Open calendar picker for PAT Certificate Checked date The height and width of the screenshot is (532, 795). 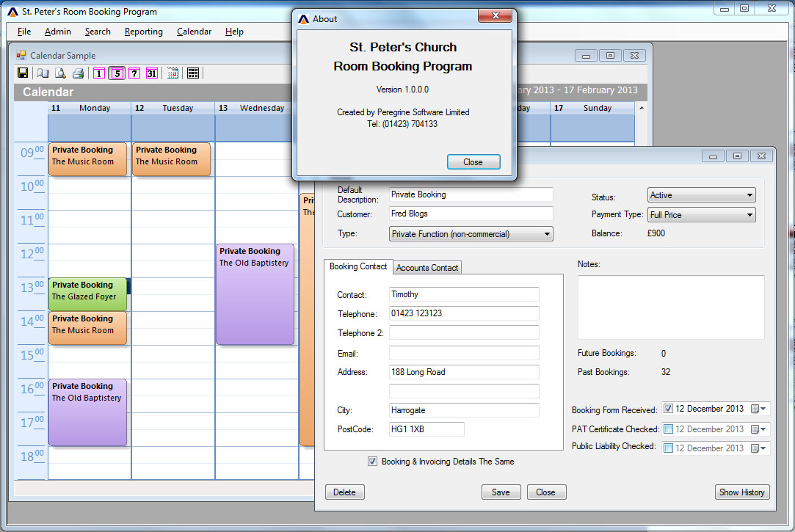(x=758, y=429)
